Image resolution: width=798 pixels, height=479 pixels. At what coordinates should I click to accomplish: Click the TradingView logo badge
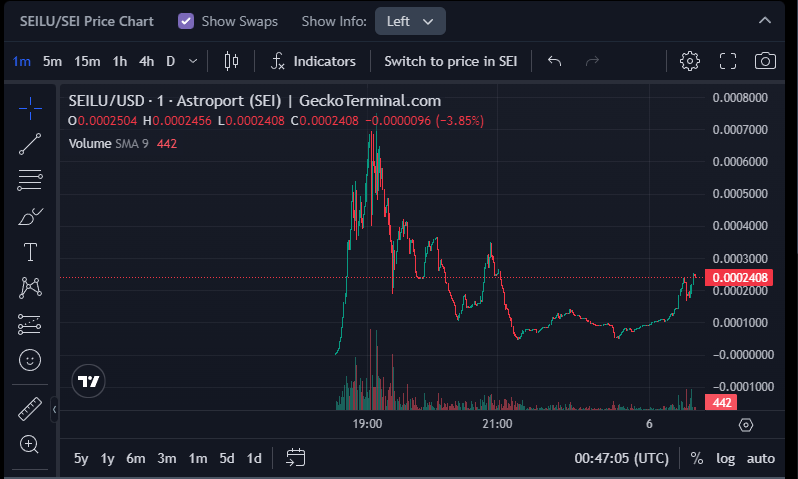(x=89, y=381)
